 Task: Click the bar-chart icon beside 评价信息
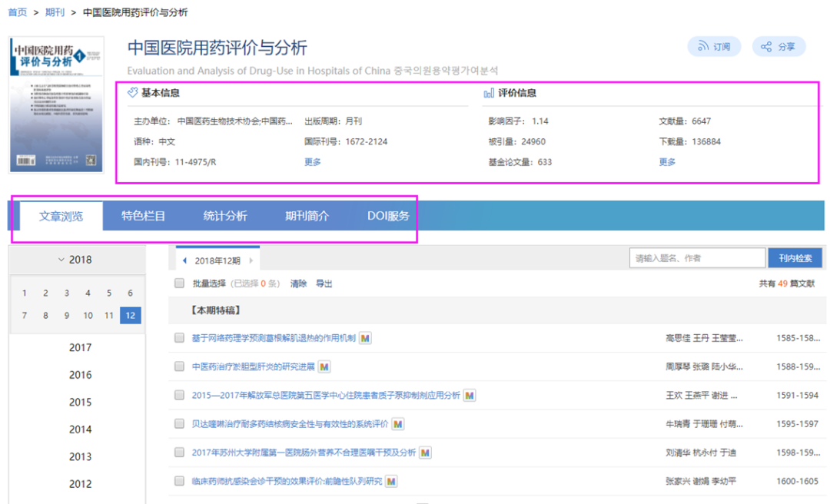(490, 93)
